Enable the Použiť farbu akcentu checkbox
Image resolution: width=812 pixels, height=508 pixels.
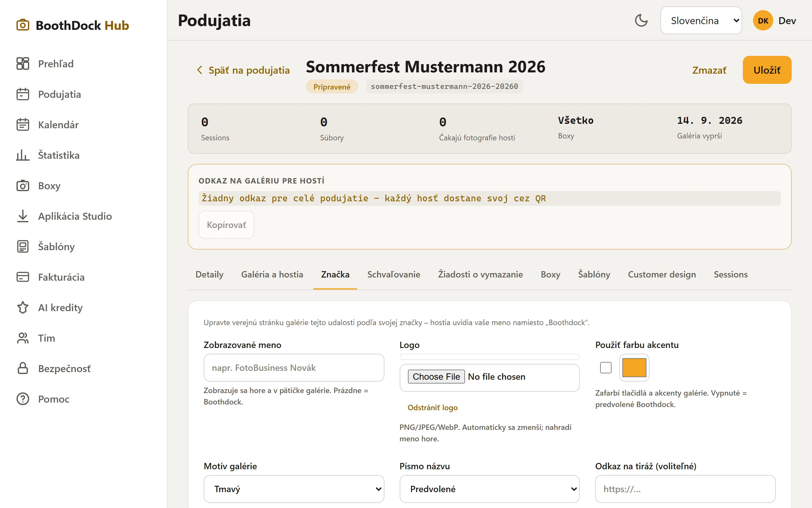point(606,368)
